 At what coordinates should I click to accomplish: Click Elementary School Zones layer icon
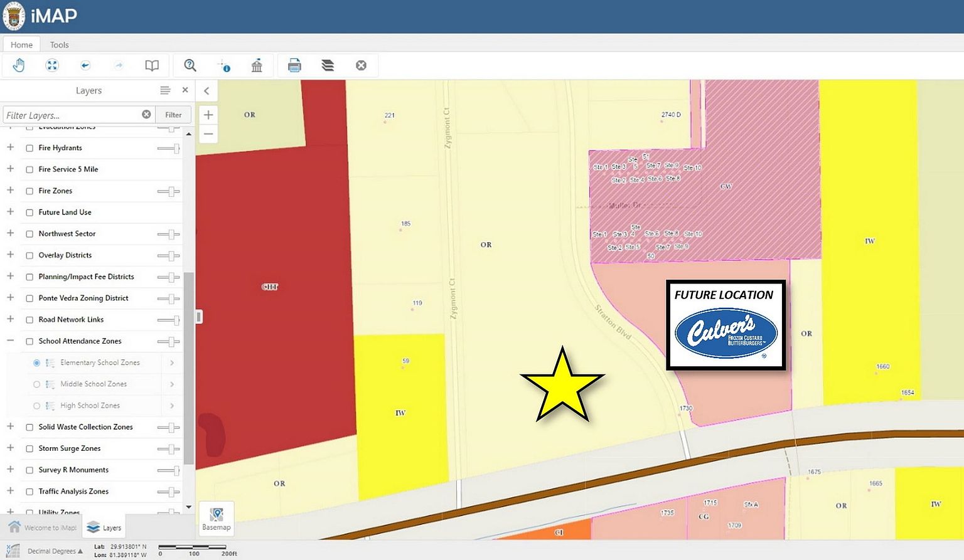(50, 363)
